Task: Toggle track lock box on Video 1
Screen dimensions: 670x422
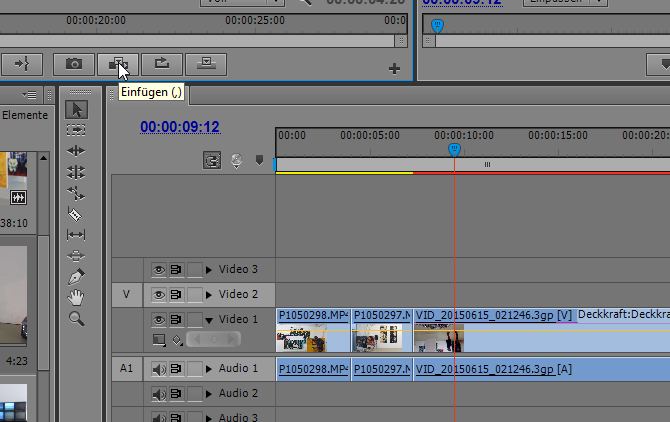Action: 195,319
